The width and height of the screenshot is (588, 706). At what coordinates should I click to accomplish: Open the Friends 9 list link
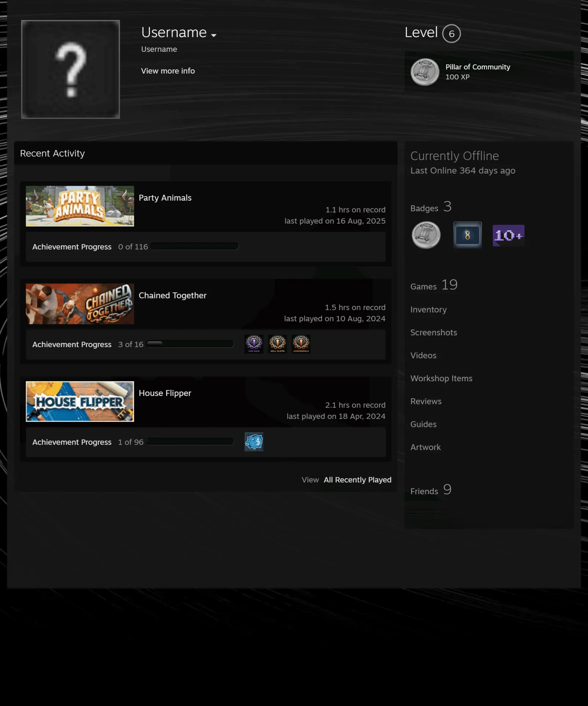[431, 490]
